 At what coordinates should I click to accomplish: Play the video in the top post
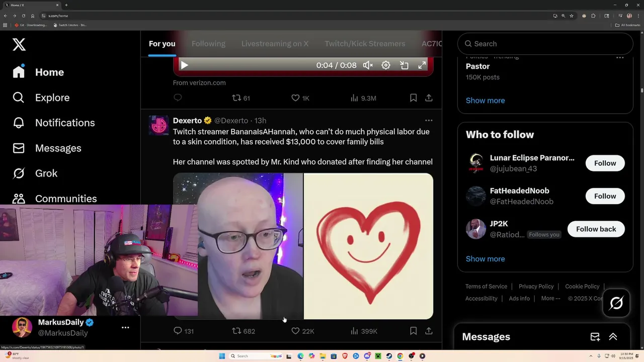coord(184,65)
